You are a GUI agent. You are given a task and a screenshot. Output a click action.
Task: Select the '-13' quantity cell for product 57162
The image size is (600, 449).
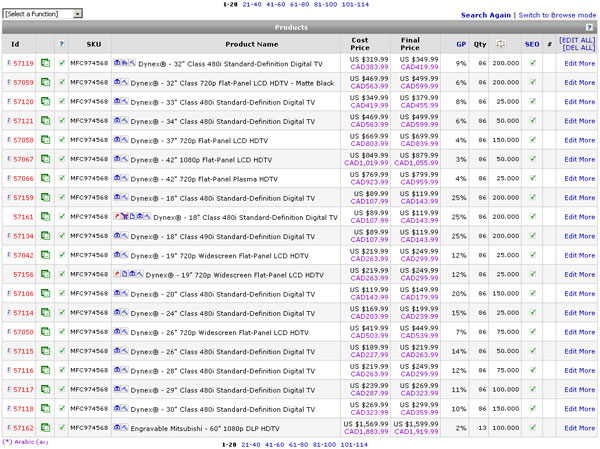pos(481,428)
